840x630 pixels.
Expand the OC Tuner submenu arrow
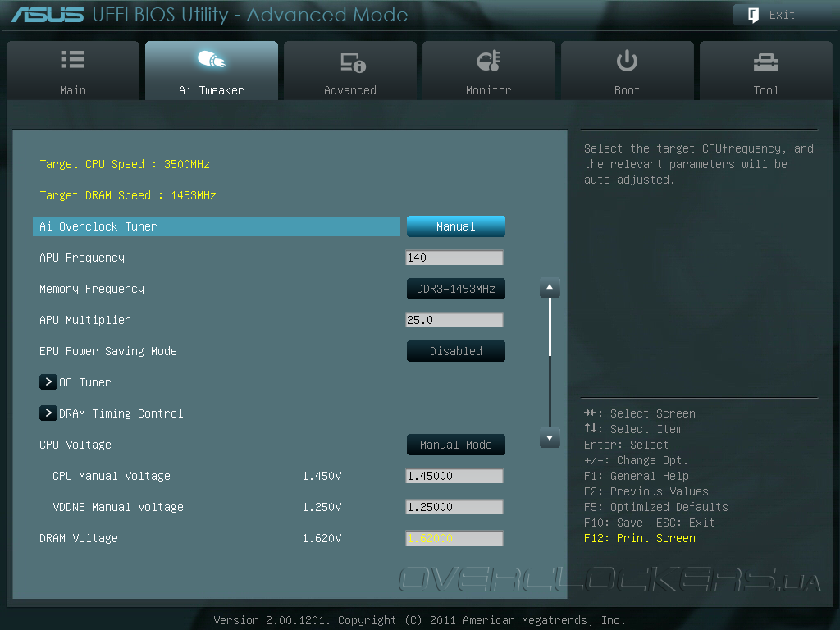(x=48, y=382)
